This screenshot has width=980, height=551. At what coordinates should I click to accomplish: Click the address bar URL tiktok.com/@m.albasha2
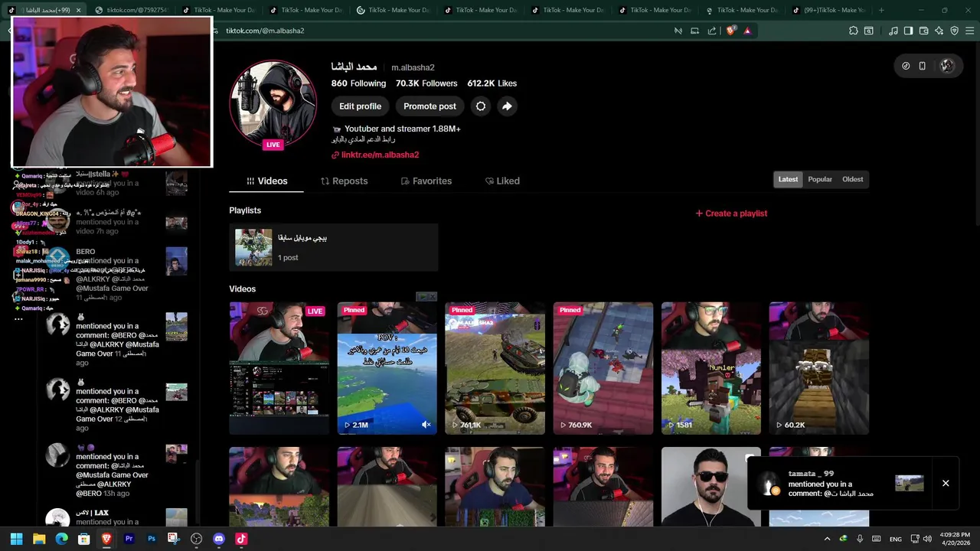coord(265,31)
